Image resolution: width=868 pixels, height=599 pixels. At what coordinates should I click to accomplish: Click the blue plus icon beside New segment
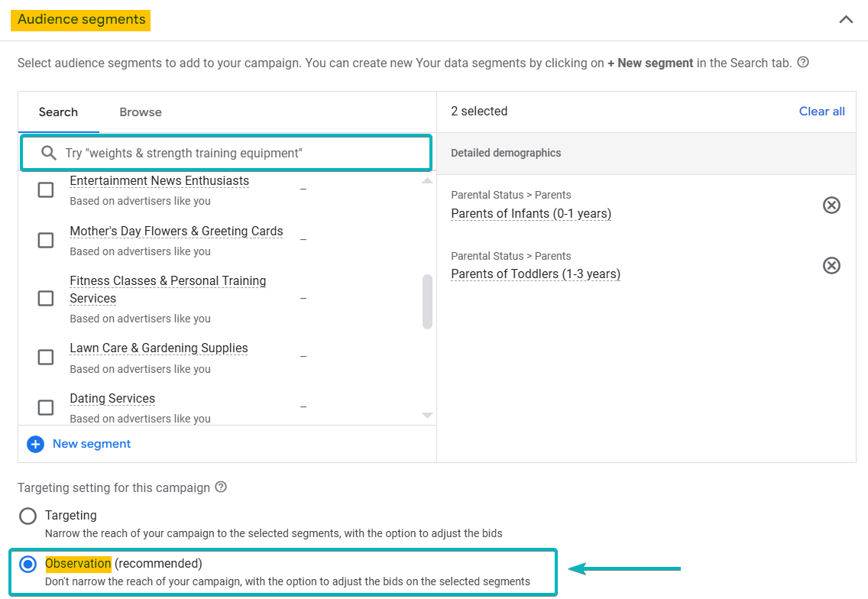(x=35, y=443)
